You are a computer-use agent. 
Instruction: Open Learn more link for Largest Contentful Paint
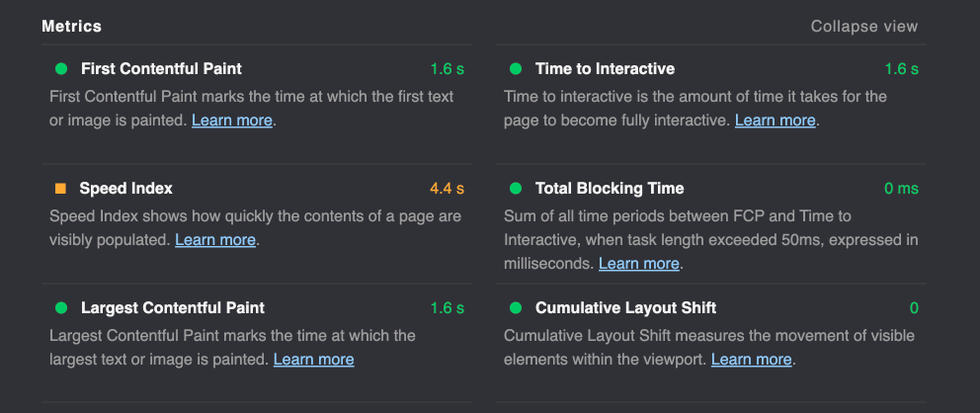coord(313,360)
